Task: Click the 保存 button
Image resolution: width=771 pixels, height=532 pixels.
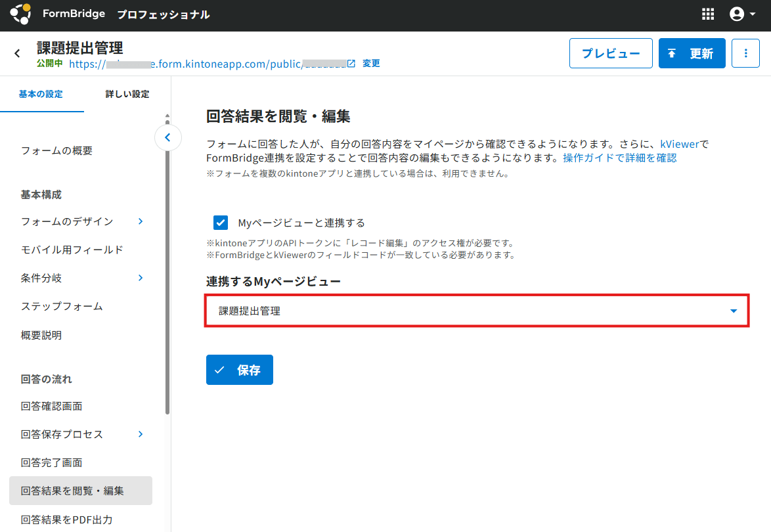Action: (x=240, y=370)
